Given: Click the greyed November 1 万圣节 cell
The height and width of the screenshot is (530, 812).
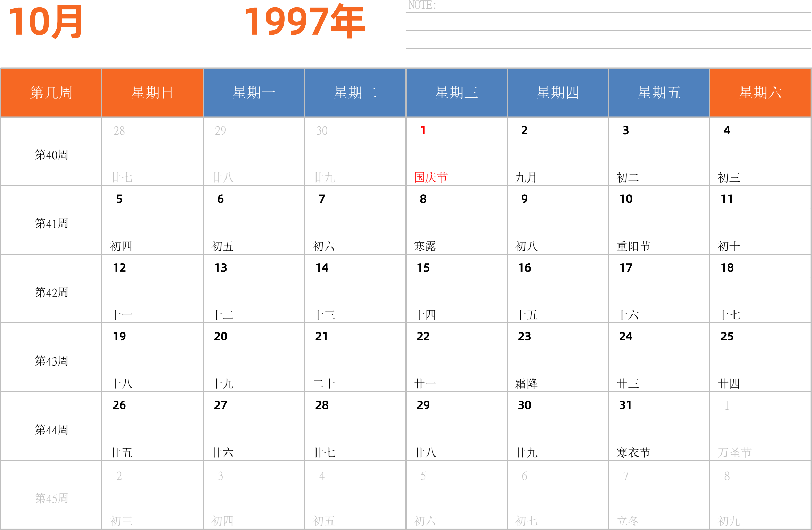Looking at the screenshot, I should pyautogui.click(x=760, y=426).
